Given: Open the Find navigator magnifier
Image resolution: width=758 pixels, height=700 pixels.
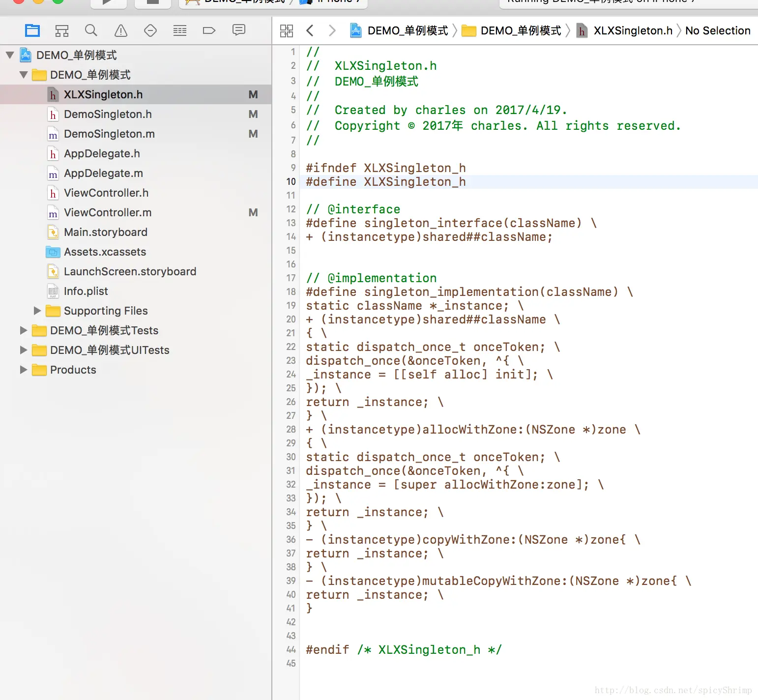Looking at the screenshot, I should (91, 30).
